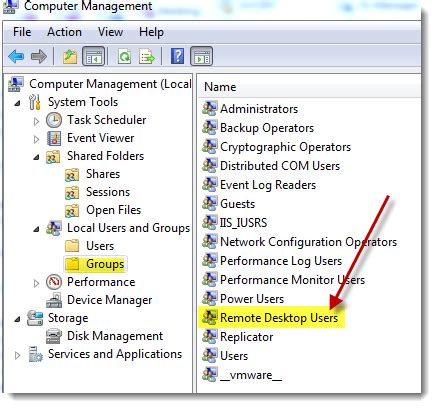
Task: Select the Event Log Readers group
Action: (268, 185)
